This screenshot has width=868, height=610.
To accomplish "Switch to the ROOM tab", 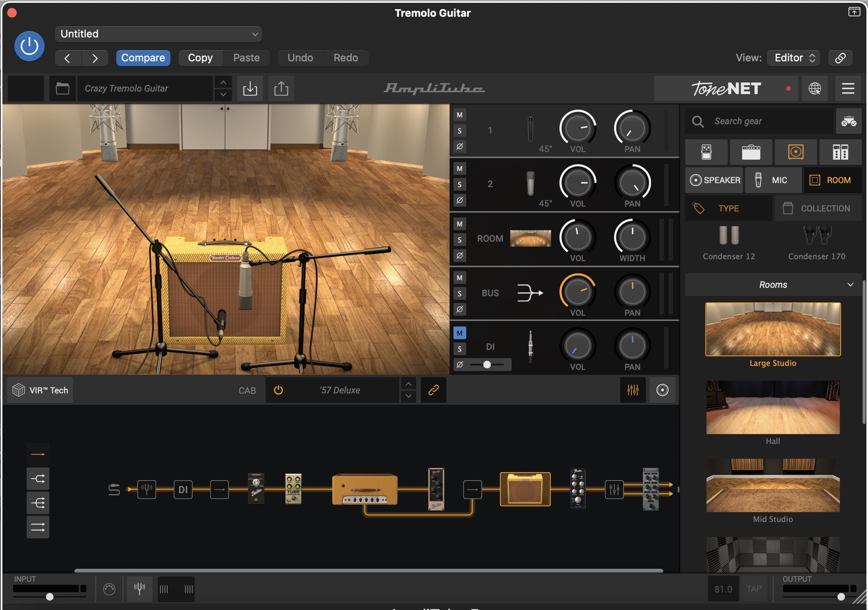I will (x=833, y=180).
